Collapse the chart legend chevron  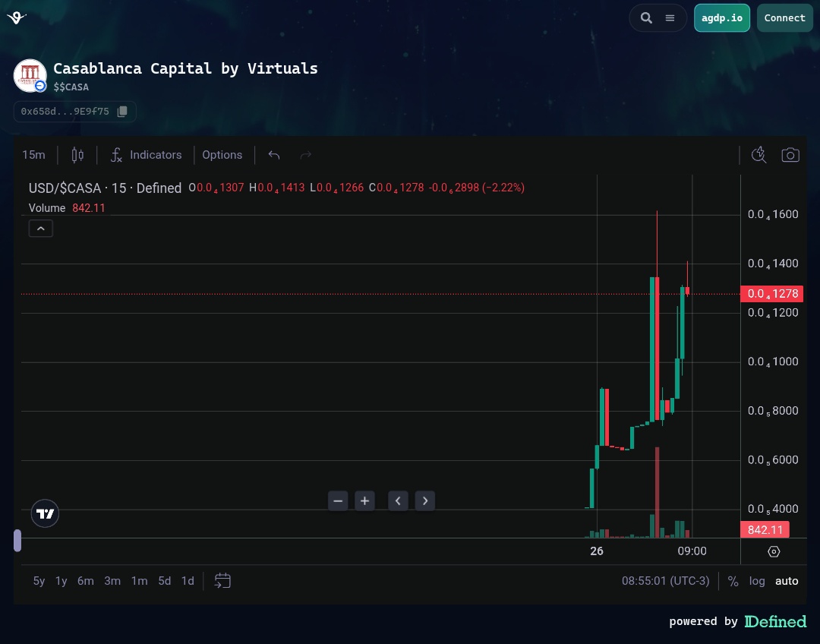[41, 229]
